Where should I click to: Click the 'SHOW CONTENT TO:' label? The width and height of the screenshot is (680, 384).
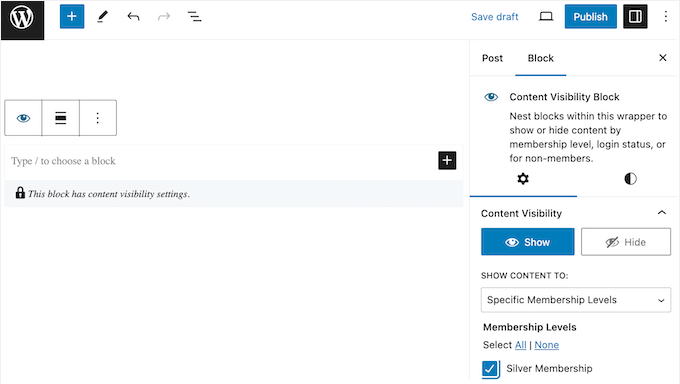click(524, 276)
